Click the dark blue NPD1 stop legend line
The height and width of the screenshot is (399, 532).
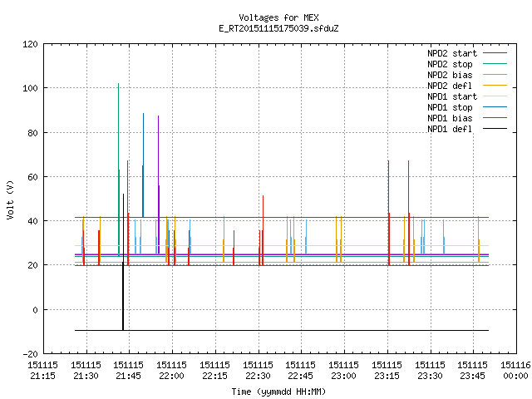point(495,107)
